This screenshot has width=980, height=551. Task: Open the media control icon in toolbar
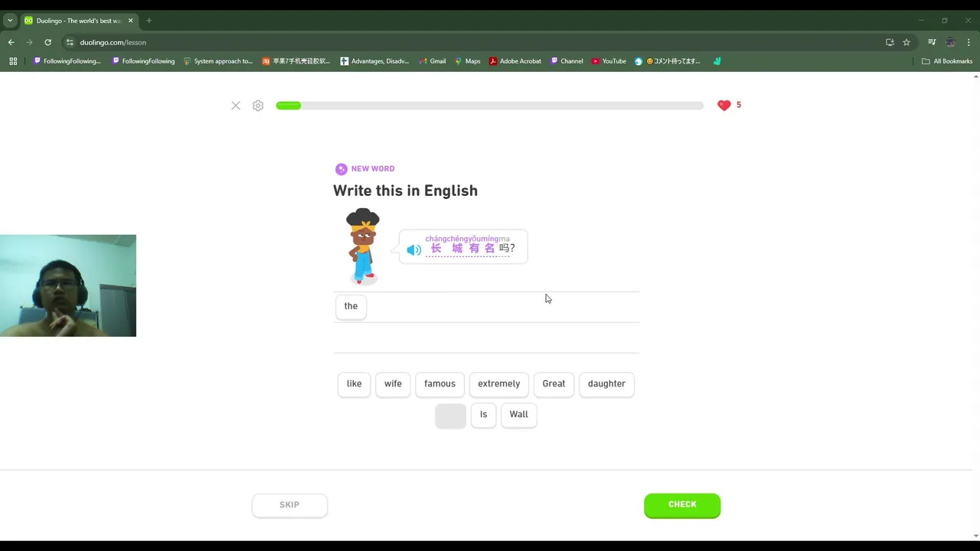(x=932, y=42)
